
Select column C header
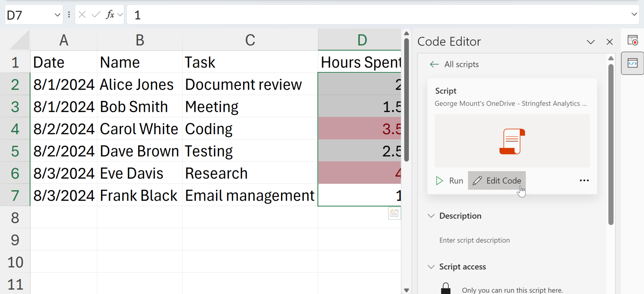tap(250, 40)
